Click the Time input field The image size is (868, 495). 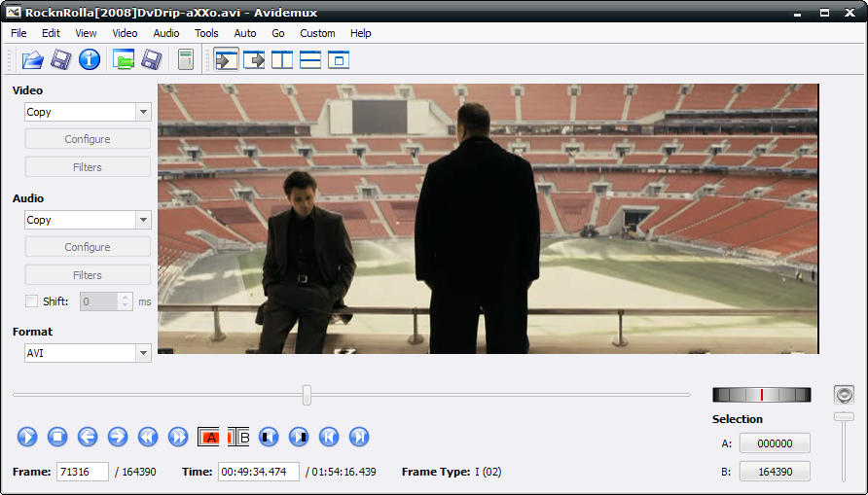click(259, 472)
